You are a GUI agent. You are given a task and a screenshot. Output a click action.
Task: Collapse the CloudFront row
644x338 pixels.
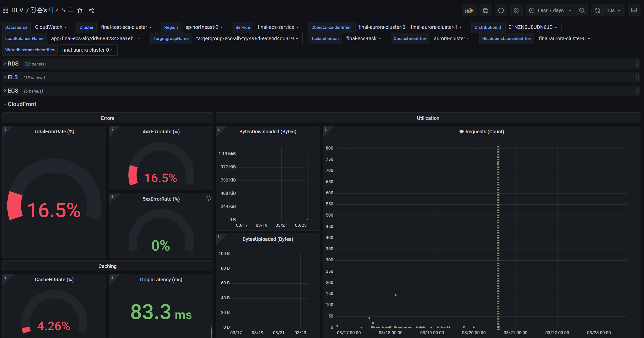(22, 104)
